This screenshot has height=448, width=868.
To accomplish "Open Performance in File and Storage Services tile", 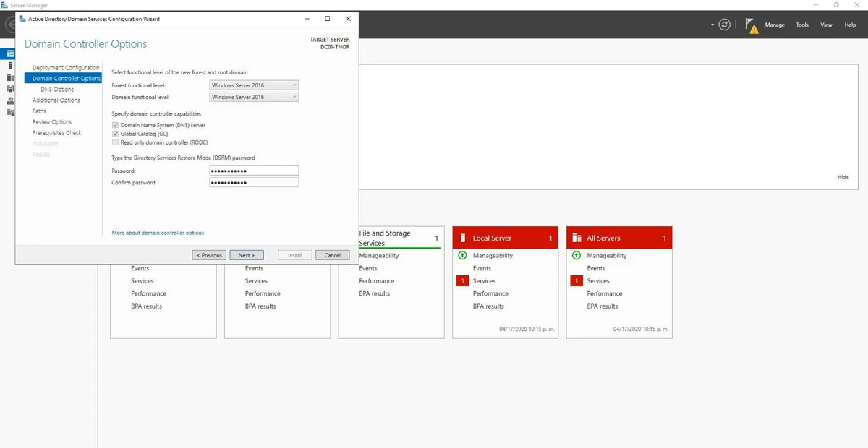I will tap(377, 281).
